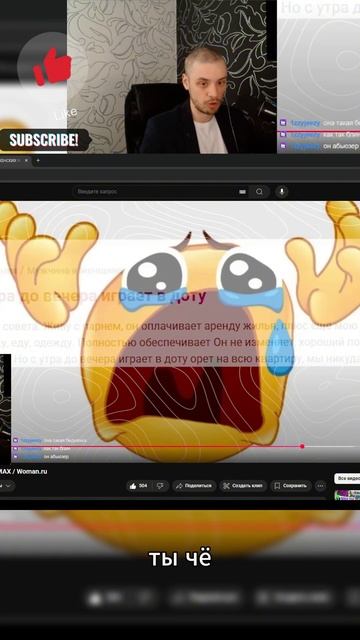Expand the dropdown chevron under the video title
The image size is (360, 640).
8,486
